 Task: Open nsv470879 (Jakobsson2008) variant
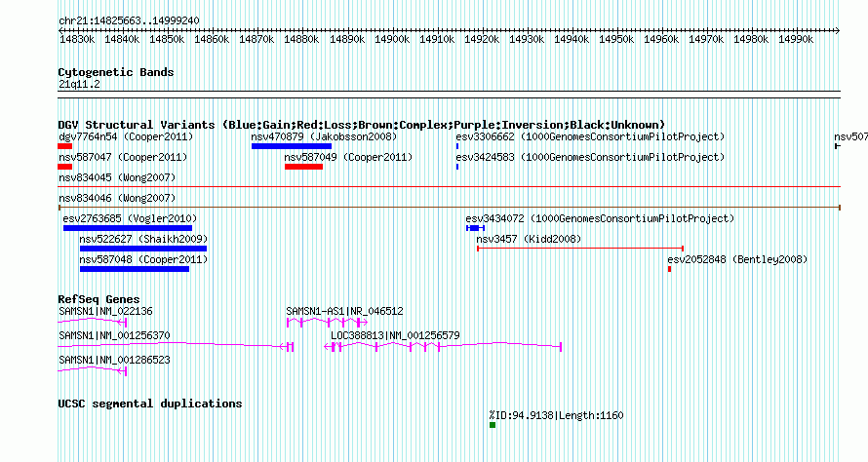point(324,136)
